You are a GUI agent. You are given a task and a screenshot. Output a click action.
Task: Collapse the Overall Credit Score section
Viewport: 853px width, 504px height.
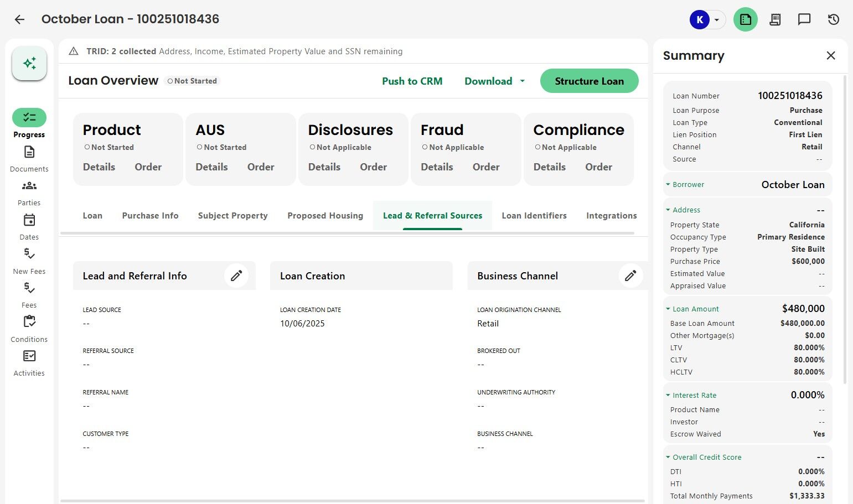point(668,458)
